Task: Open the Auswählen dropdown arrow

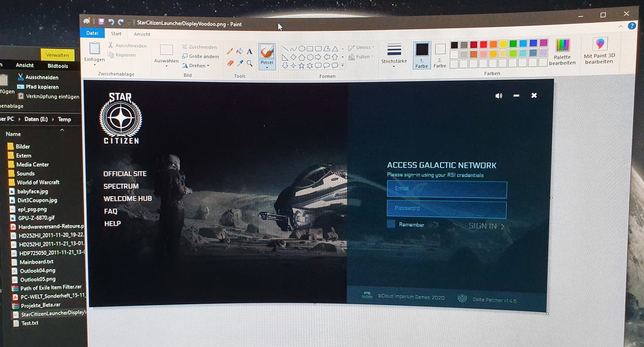Action: pos(166,66)
